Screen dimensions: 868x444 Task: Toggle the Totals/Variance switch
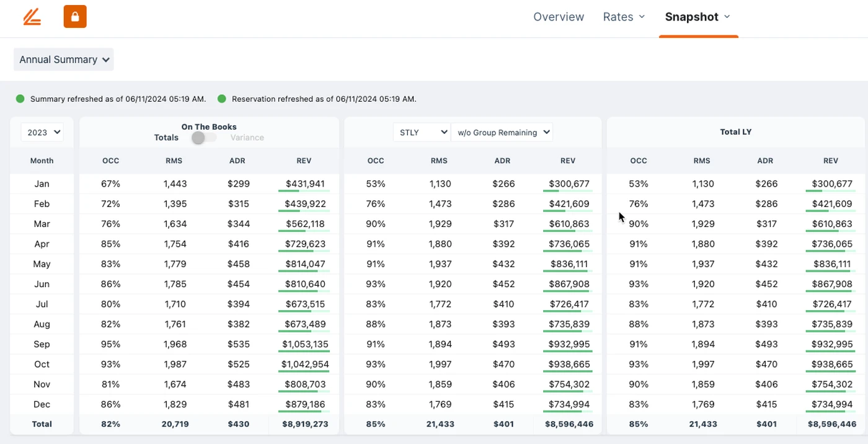click(x=203, y=138)
